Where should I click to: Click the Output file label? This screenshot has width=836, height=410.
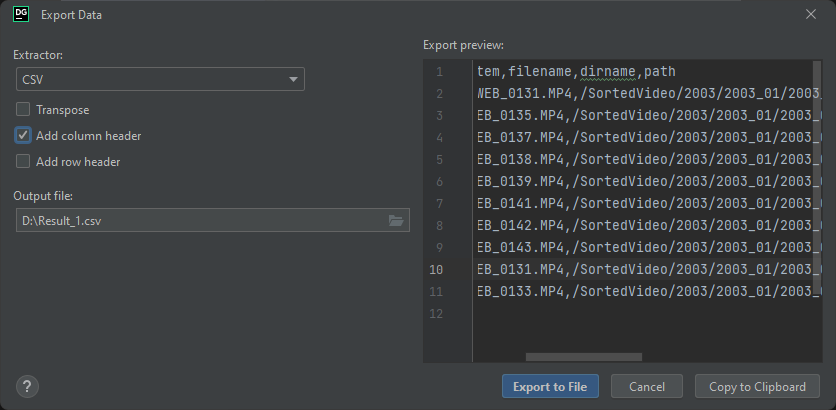(43, 196)
